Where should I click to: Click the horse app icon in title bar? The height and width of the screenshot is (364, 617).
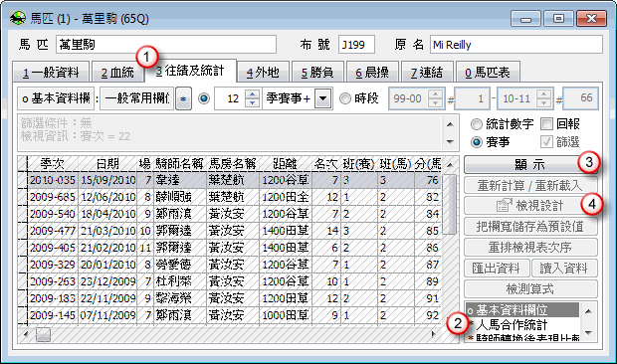18,19
